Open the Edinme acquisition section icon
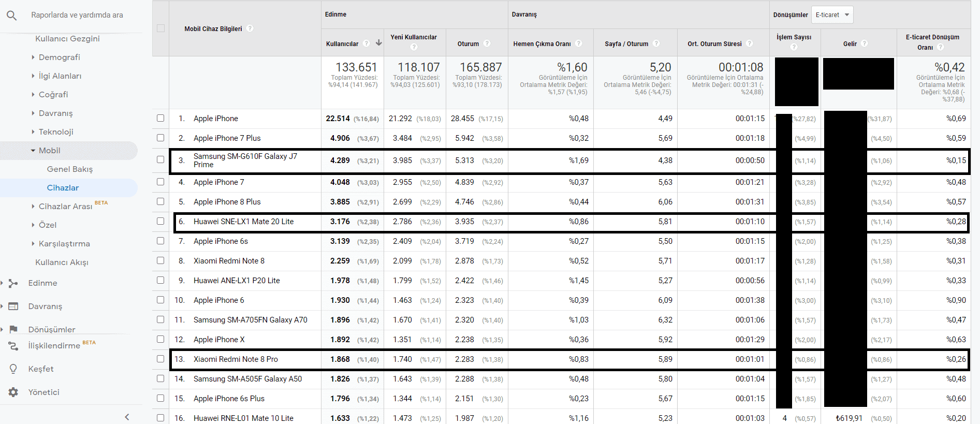 coord(13,283)
